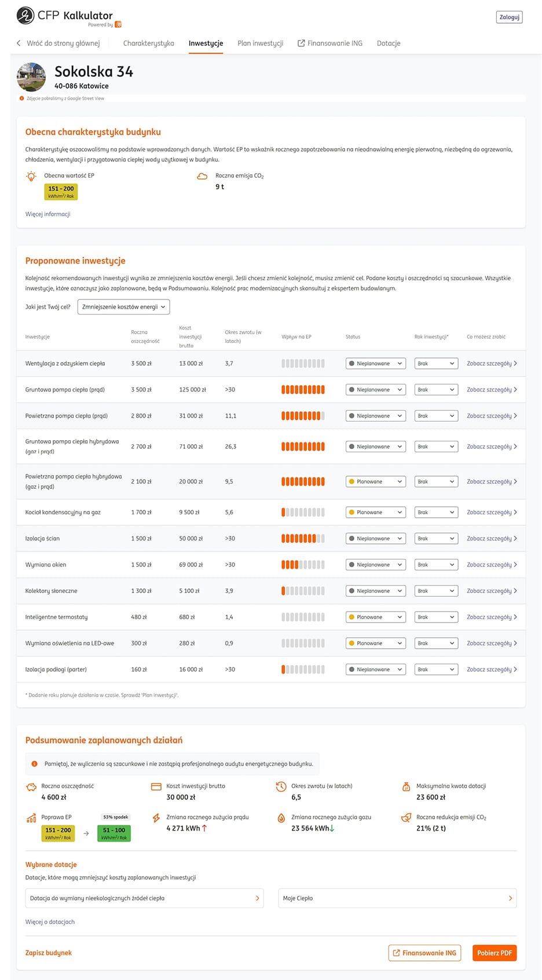Screen dimensions: 542x980
Task: Open investment year dropdown for Izolacja ścian
Action: (x=436, y=539)
